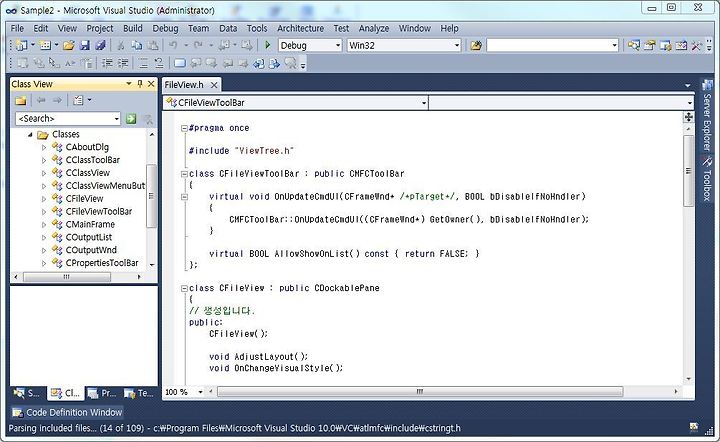Image resolution: width=720 pixels, height=442 pixels.
Task: Click the Cut scissors icon
Action: coord(121,45)
